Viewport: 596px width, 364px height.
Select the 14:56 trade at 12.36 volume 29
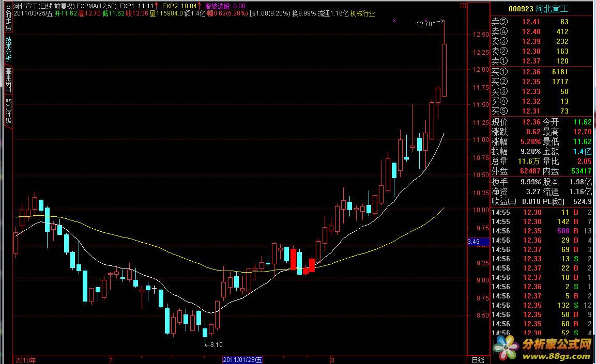(541, 240)
